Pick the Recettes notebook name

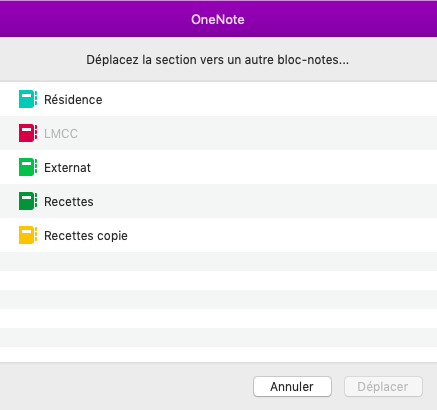69,202
